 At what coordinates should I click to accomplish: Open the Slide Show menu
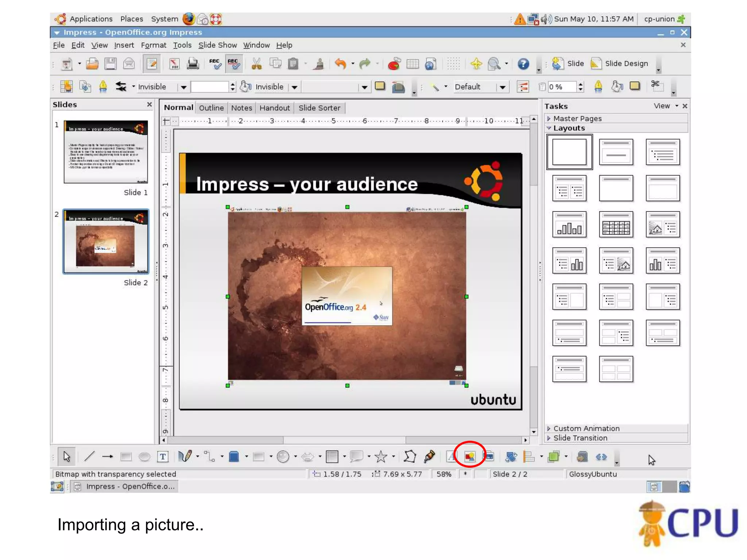click(217, 45)
